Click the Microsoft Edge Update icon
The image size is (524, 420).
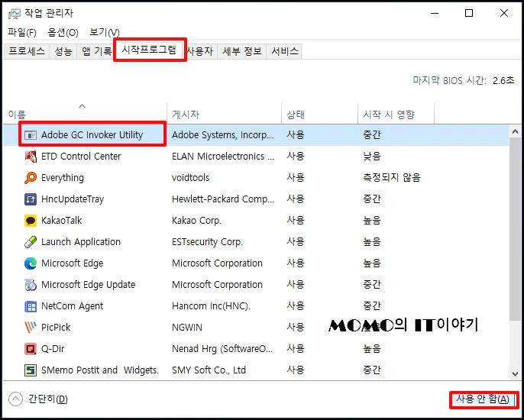click(x=31, y=285)
